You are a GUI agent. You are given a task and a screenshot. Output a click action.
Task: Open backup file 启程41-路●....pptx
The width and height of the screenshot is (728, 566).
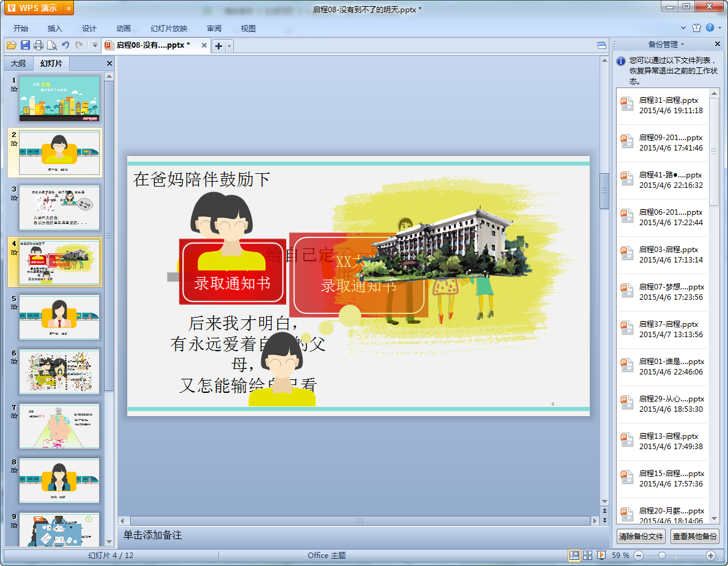[663, 180]
